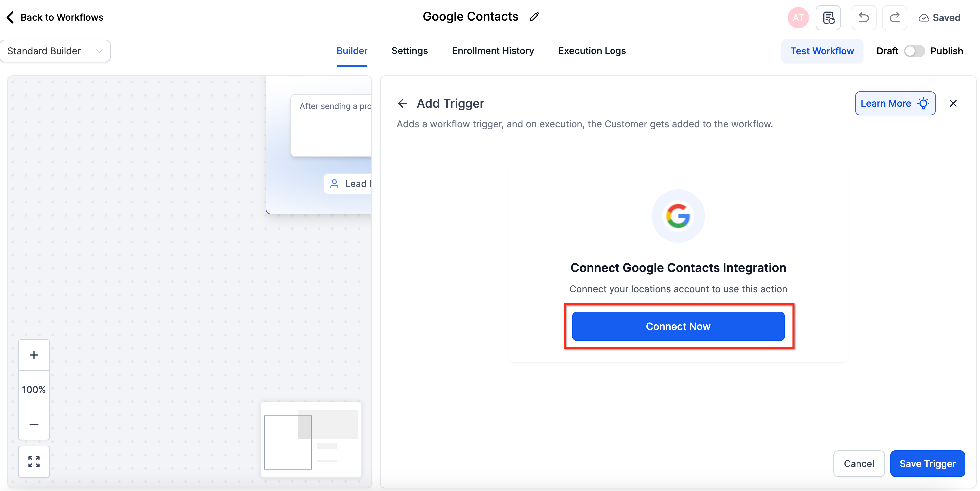Click the canvas minimap thumbnail

311,440
